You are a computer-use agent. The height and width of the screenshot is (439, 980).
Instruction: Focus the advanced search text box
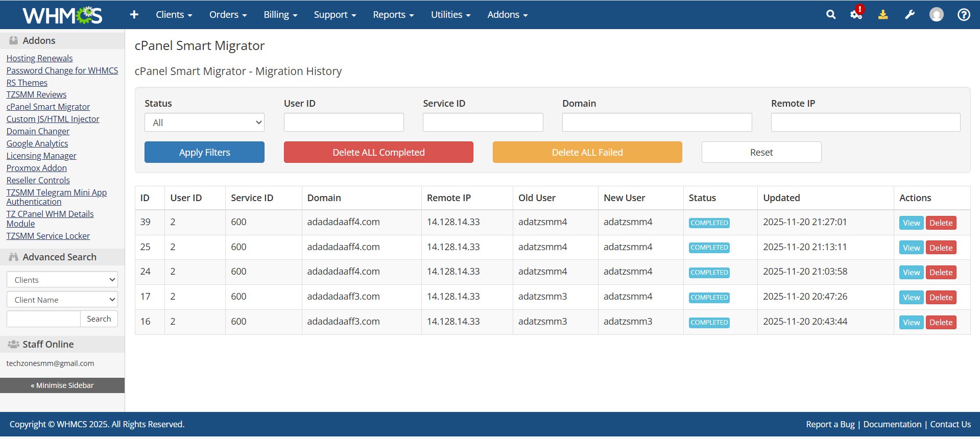pos(43,319)
